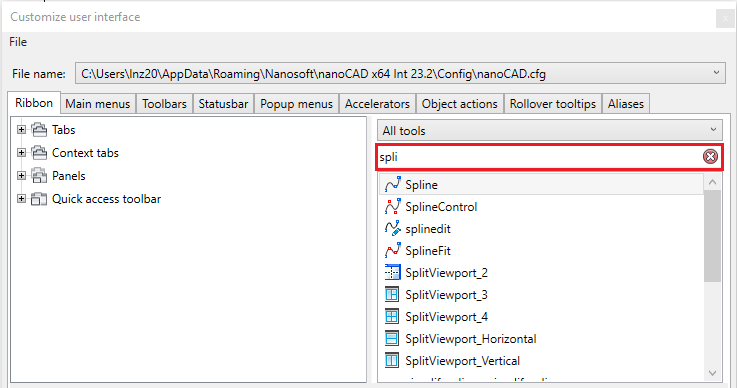The image size is (737, 388).
Task: Select the 'splinedit' list entry text
Action: 428,229
